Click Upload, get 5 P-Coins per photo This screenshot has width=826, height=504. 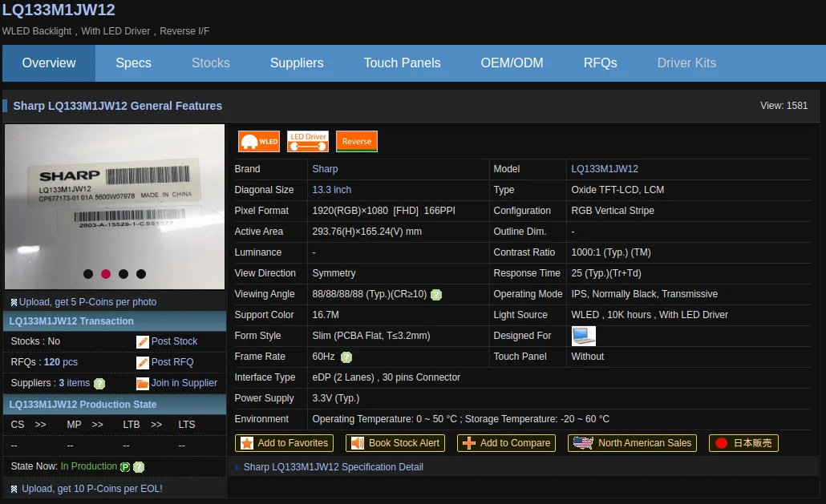tap(87, 303)
